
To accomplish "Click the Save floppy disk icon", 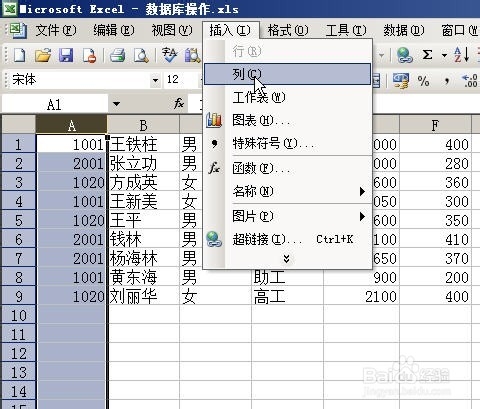I will [66, 55].
